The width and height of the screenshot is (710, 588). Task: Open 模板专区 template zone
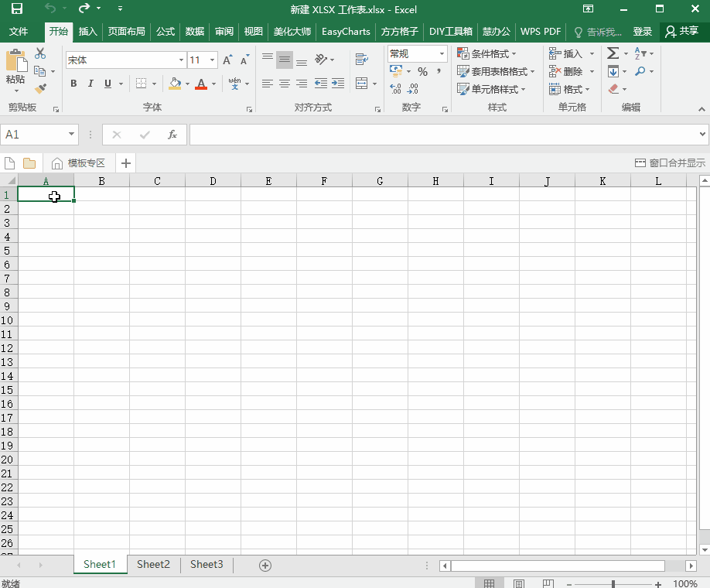pos(78,163)
